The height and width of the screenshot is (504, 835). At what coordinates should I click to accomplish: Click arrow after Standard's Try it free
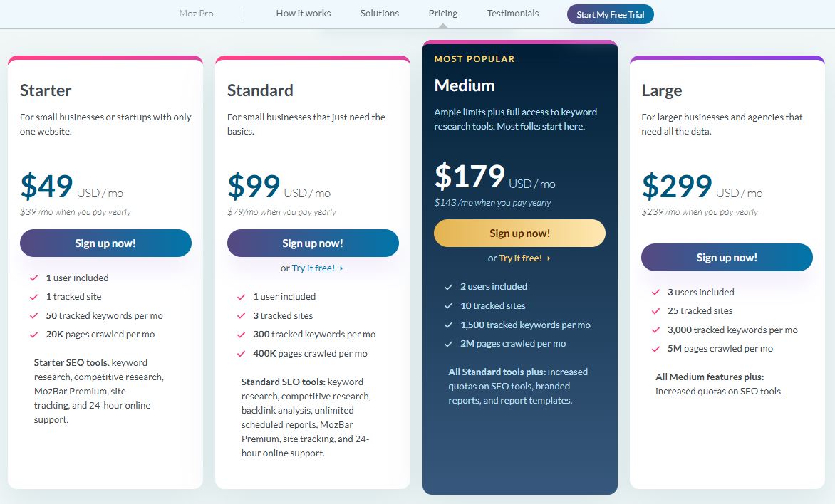342,268
